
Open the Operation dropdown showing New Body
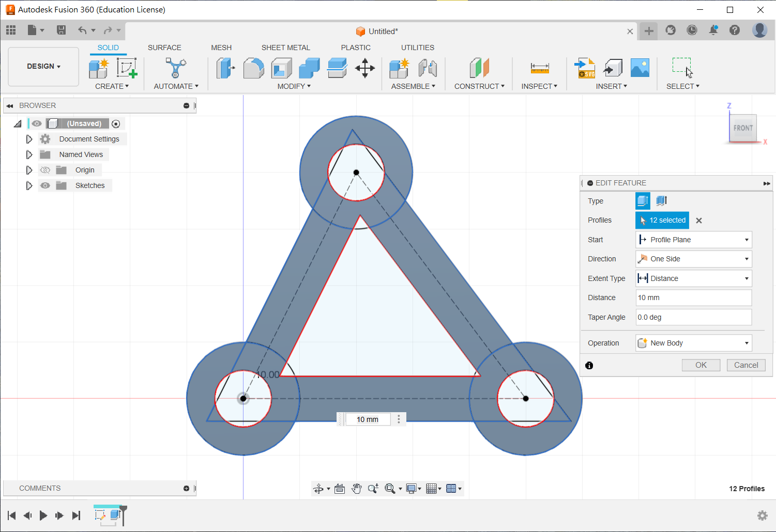[x=693, y=343]
